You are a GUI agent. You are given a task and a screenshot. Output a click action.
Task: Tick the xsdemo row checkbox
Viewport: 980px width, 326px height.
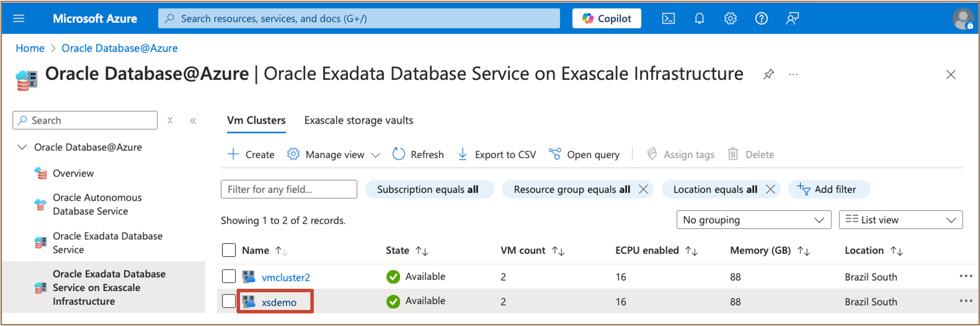pos(229,301)
